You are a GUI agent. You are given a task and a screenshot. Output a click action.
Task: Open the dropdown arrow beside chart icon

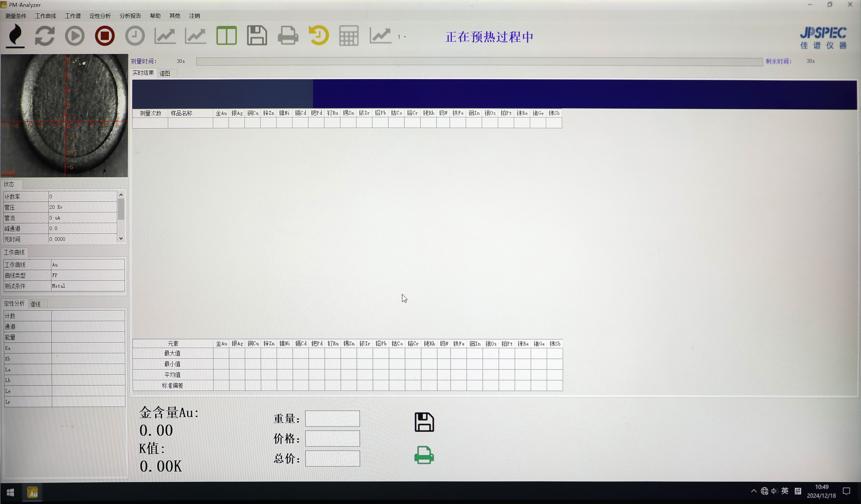point(405,37)
